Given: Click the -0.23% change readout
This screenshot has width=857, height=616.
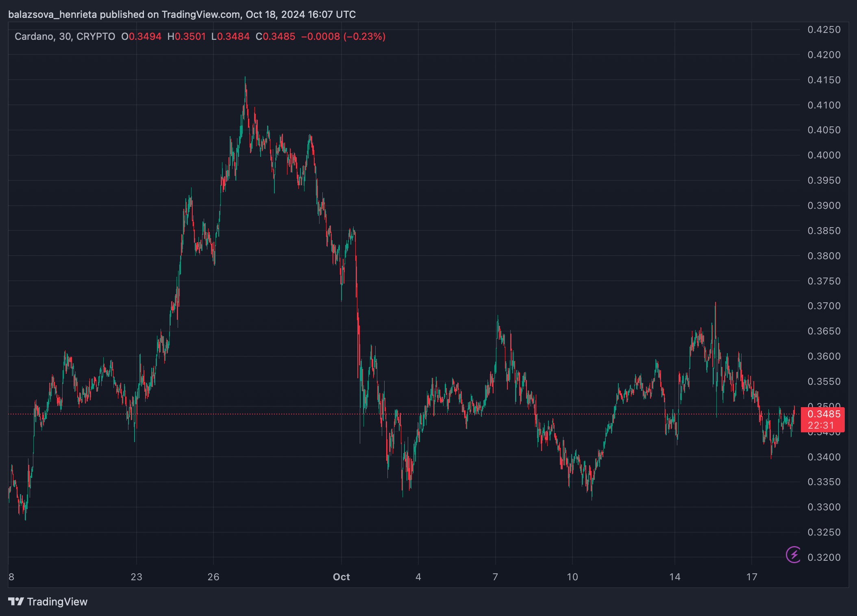Looking at the screenshot, I should (365, 37).
